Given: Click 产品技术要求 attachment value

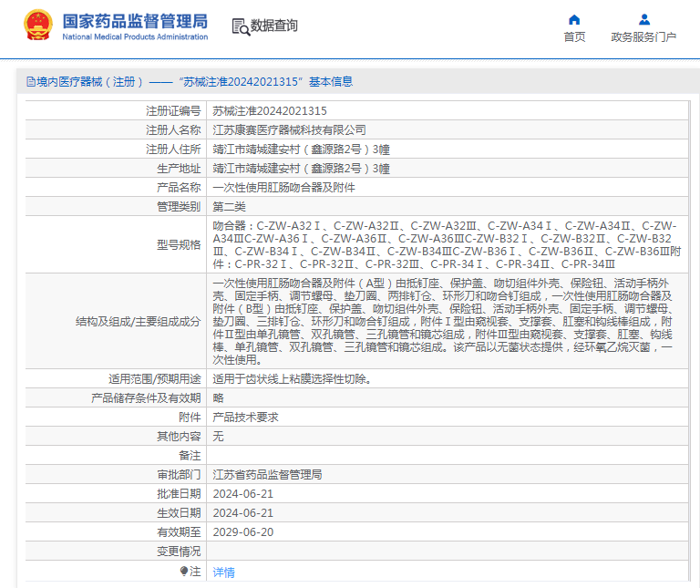Looking at the screenshot, I should [x=245, y=418].
